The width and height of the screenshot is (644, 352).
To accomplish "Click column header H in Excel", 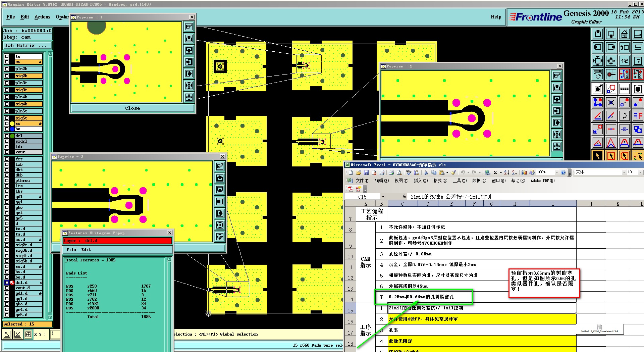I will [x=515, y=204].
